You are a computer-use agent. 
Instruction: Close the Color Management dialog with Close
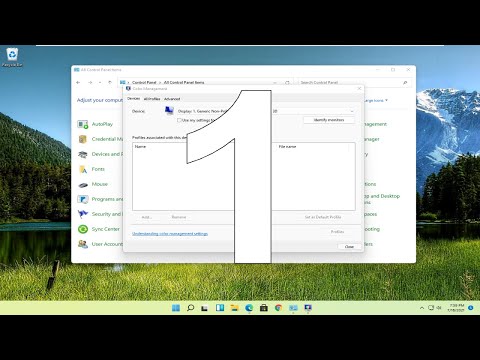coord(349,247)
